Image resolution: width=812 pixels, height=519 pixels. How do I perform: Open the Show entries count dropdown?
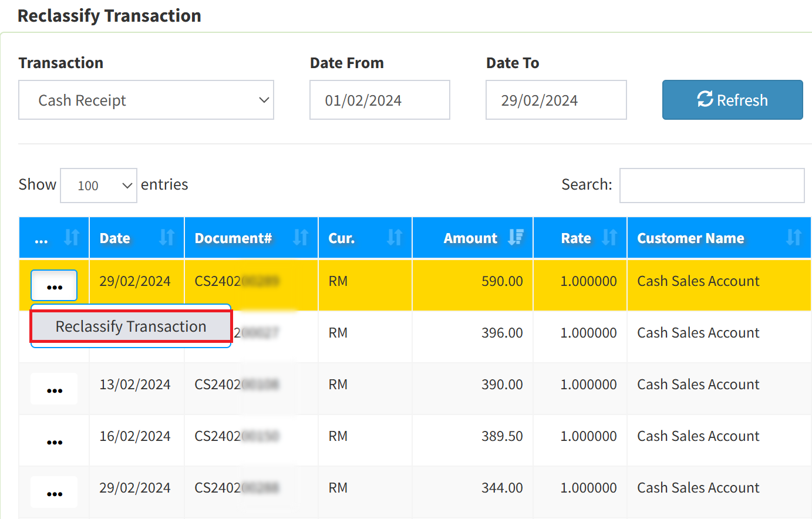(98, 186)
